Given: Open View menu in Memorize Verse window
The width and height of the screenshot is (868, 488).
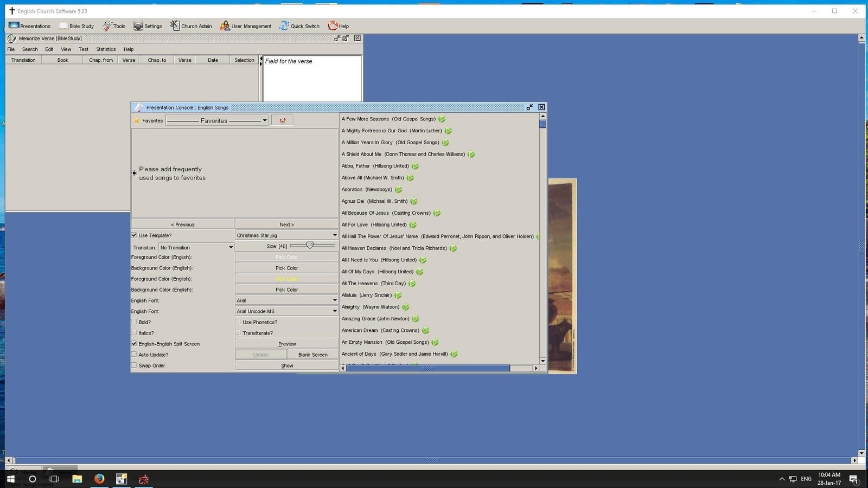Looking at the screenshot, I should (x=66, y=49).
